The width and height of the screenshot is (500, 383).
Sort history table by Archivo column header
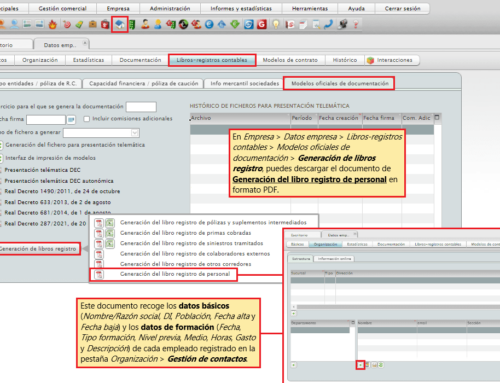240,118
